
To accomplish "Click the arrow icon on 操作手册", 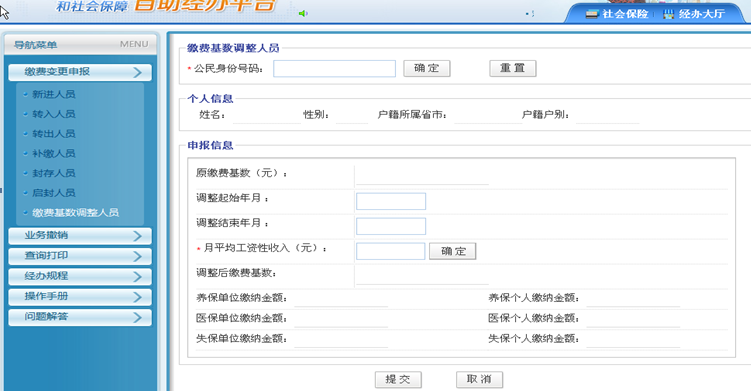I will click(x=137, y=297).
